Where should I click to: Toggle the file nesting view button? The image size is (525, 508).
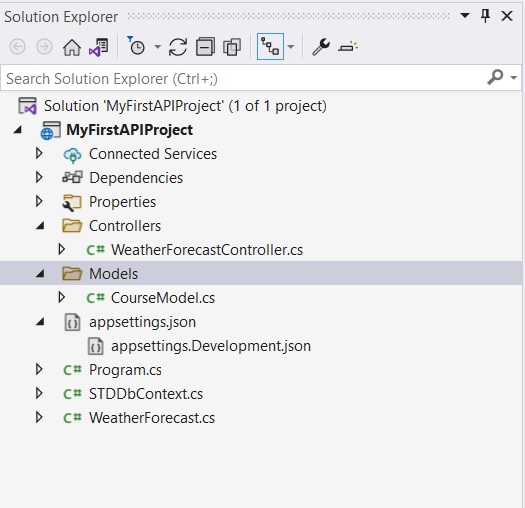270,47
